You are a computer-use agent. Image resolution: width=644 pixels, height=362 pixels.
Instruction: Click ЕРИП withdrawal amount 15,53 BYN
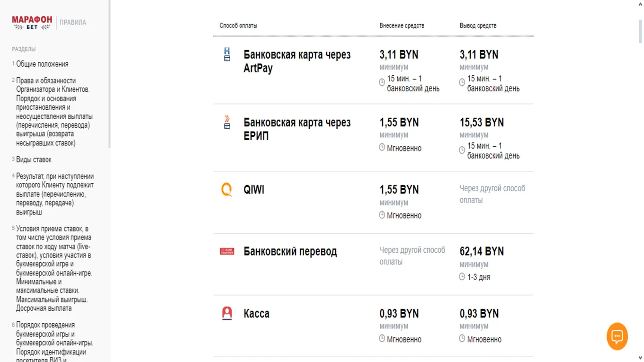pos(482,122)
